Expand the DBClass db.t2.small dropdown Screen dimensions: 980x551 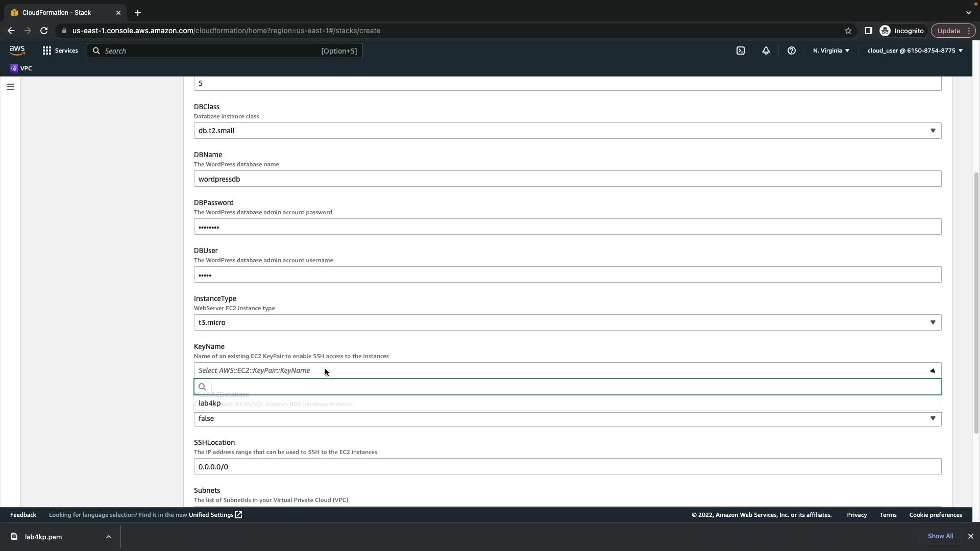click(567, 131)
